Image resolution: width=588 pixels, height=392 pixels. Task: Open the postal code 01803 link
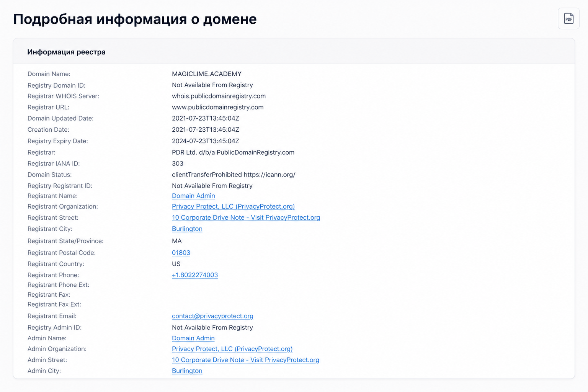(x=181, y=253)
